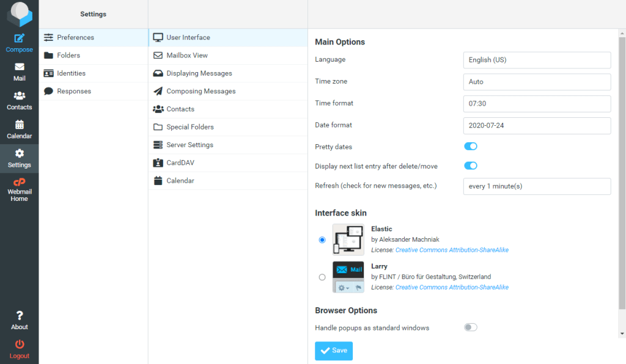Enable handle popups as standard windows
626x364 pixels.
(470, 327)
